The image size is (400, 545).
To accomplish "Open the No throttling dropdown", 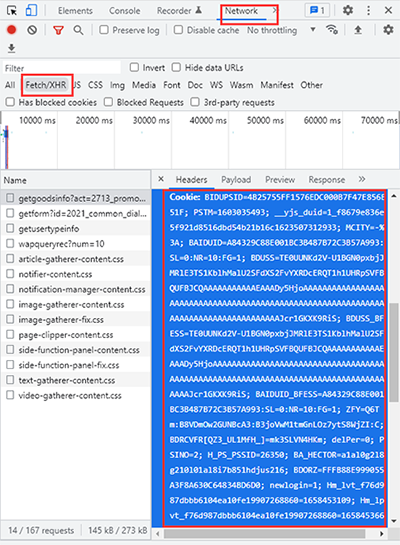I will pyautogui.click(x=281, y=31).
